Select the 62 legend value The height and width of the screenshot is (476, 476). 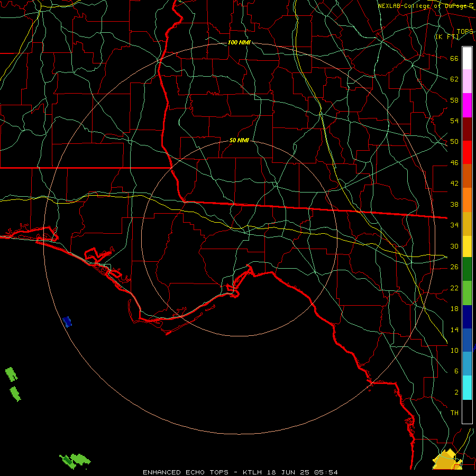coord(454,79)
